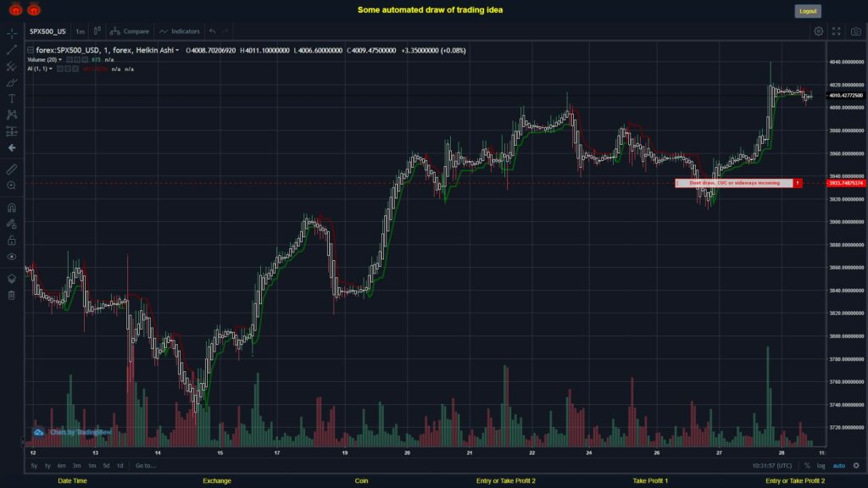Click the Take Profit 1 column header
Viewport: 868px width, 488px height.
pos(650,481)
